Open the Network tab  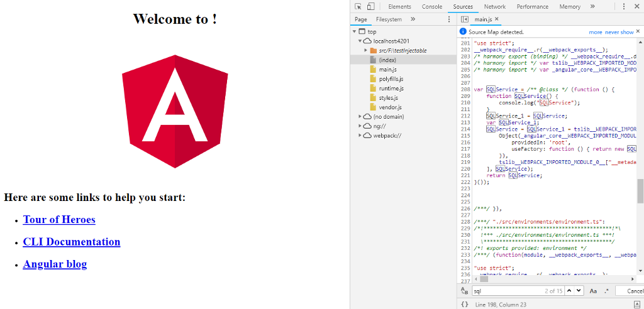click(495, 6)
